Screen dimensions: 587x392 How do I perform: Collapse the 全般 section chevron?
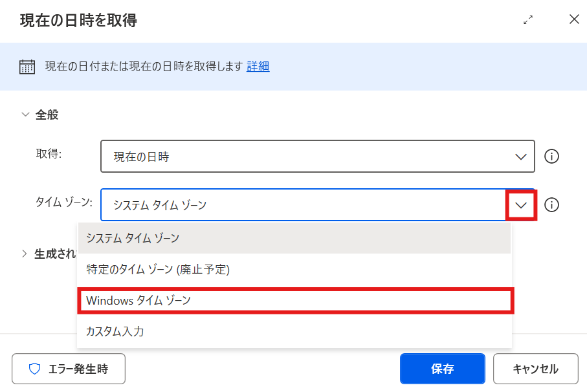tap(25, 114)
